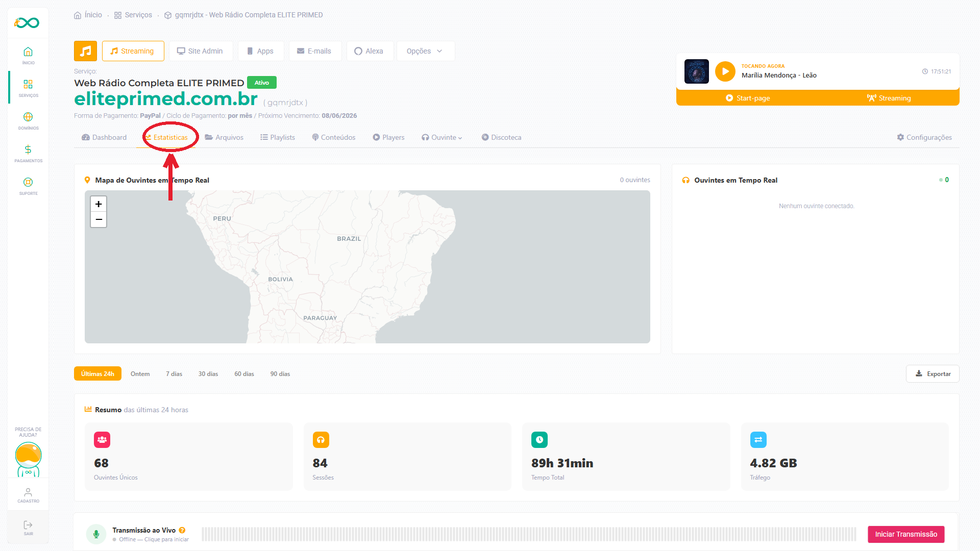Expand the Ouvinte dropdown menu
The image size is (980, 551).
(x=442, y=137)
